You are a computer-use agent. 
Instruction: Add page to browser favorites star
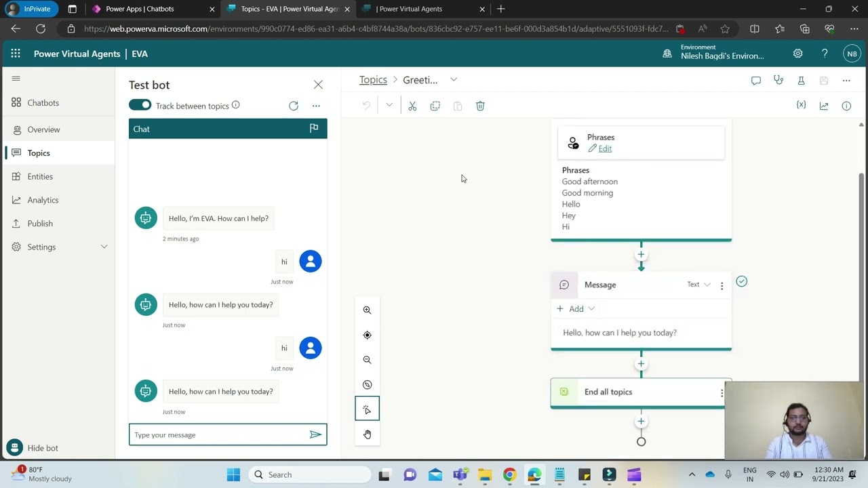pos(725,28)
